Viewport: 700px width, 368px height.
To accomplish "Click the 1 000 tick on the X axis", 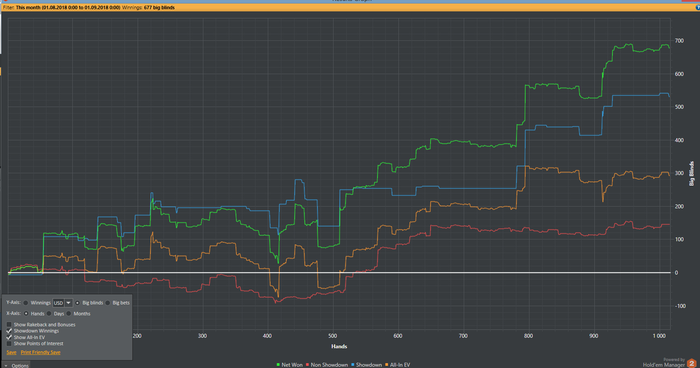I will click(659, 336).
